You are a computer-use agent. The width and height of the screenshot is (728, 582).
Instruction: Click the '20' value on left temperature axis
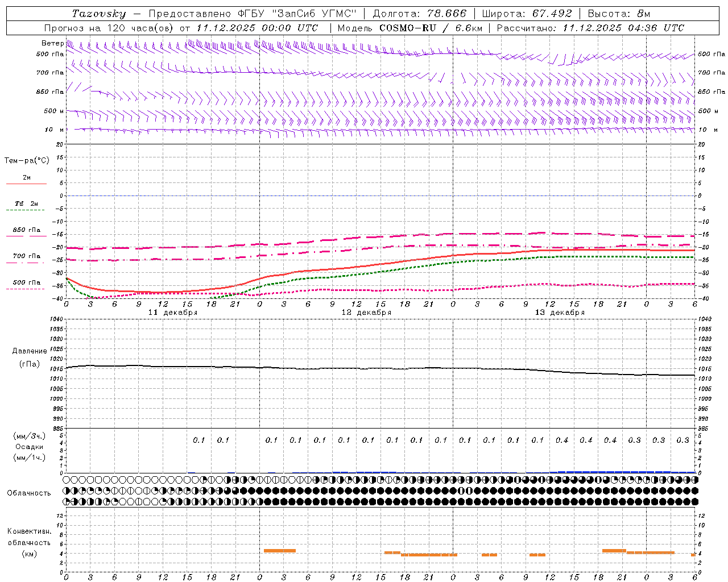pyautogui.click(x=61, y=144)
